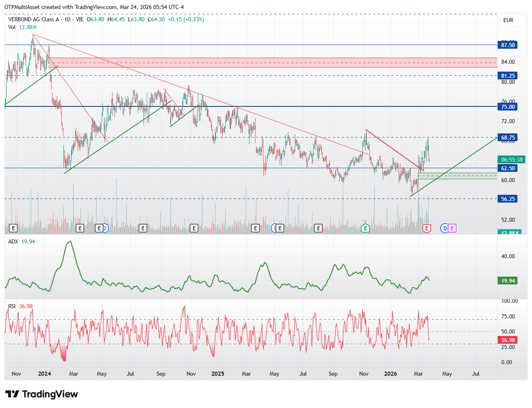Click the green earnings E marker near November 2025
The height and width of the screenshot is (408, 532).
pos(366,228)
